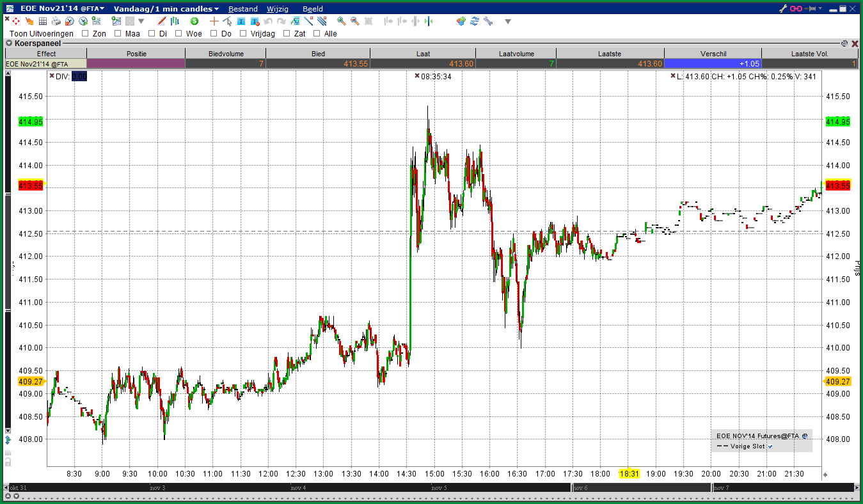Click the Effect column header
Viewport: 863px width, 504px height.
[x=46, y=54]
